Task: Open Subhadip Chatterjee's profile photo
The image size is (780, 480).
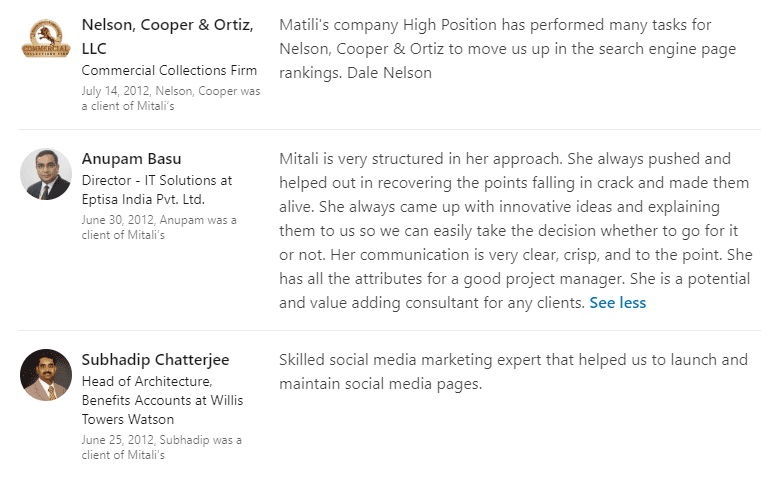Action: coord(46,375)
